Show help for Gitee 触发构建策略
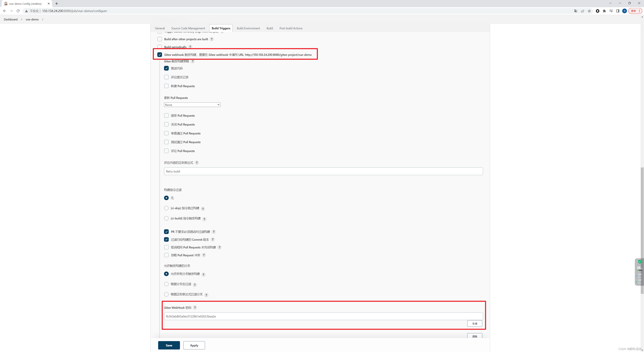This screenshot has width=644, height=352. point(193,61)
